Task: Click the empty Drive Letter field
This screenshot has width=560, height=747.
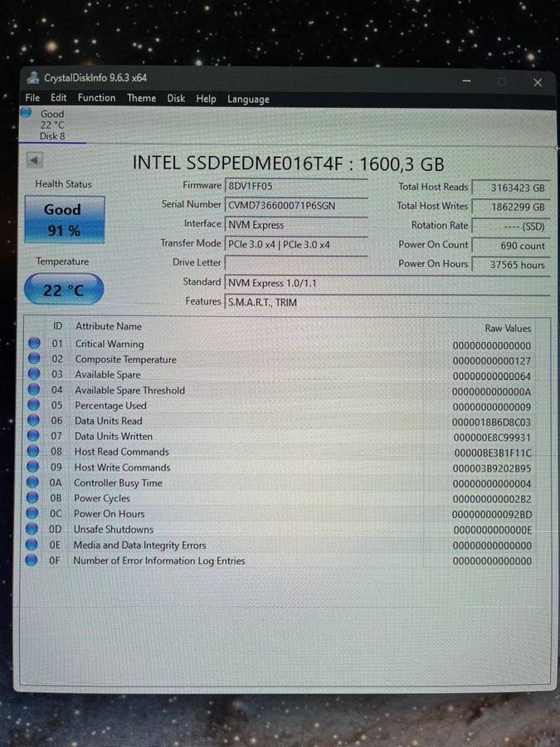Action: pyautogui.click(x=296, y=263)
